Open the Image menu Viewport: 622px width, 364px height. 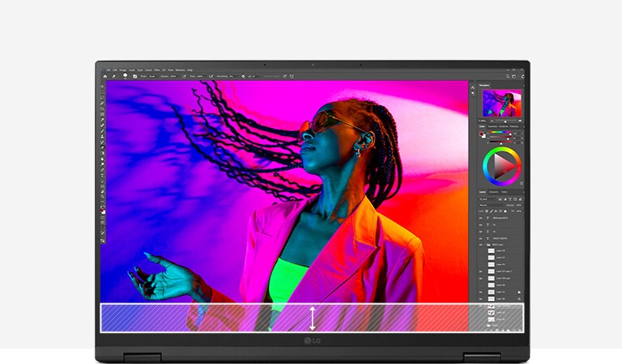pyautogui.click(x=124, y=70)
